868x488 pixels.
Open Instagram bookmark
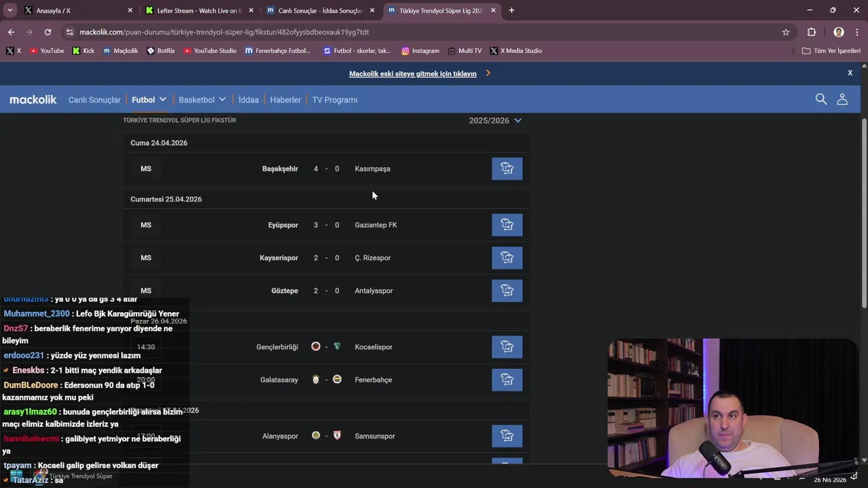(x=420, y=51)
